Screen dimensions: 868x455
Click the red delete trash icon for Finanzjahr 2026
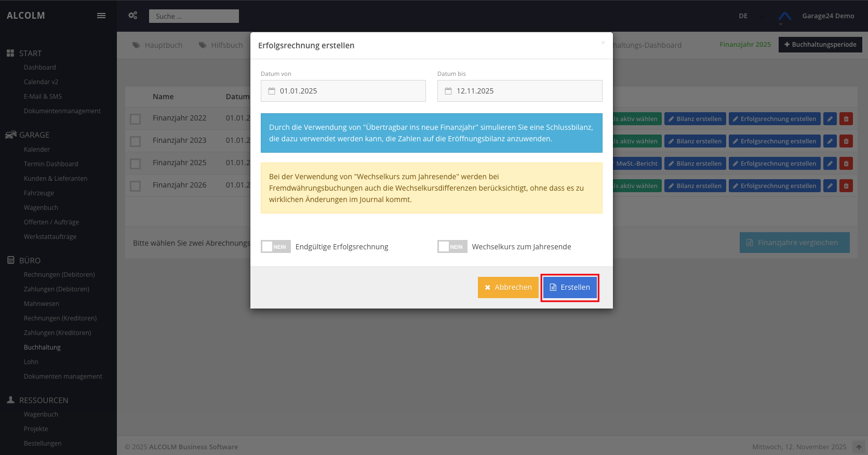point(846,186)
